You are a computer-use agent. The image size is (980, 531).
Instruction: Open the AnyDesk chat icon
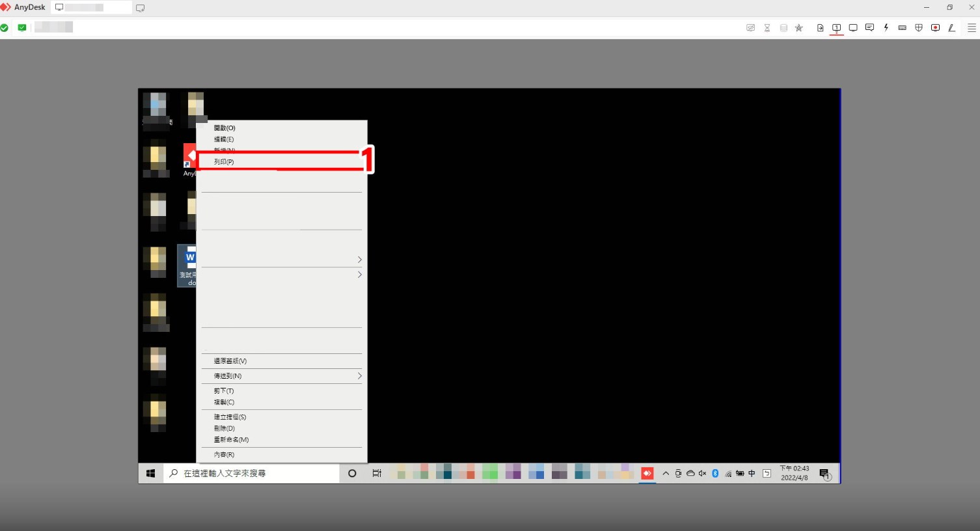pos(869,28)
